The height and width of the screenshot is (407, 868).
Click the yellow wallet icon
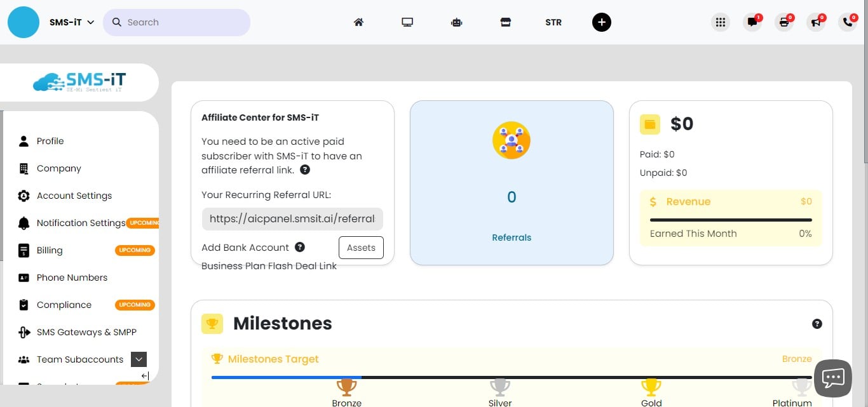tap(650, 124)
